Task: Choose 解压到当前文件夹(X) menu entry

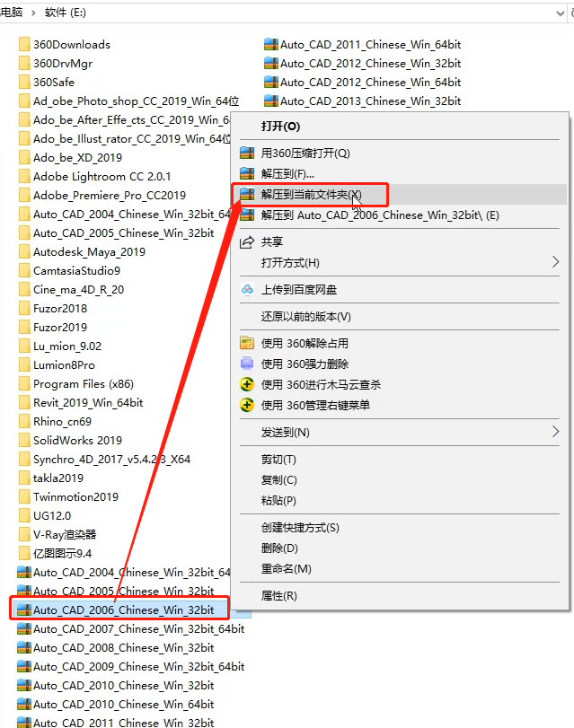Action: [x=400, y=195]
